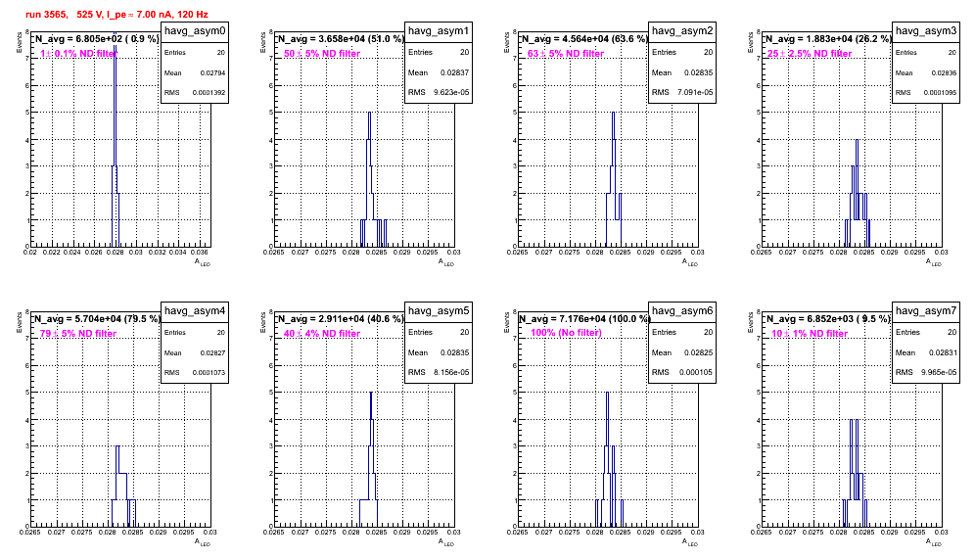Click RMS 8.156e-05 in havg_asym5 stats

click(439, 373)
